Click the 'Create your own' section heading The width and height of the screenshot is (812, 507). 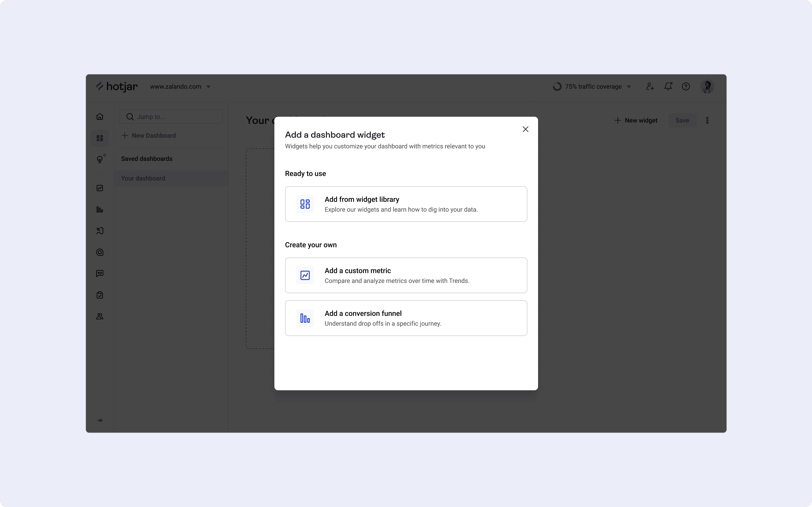(311, 245)
